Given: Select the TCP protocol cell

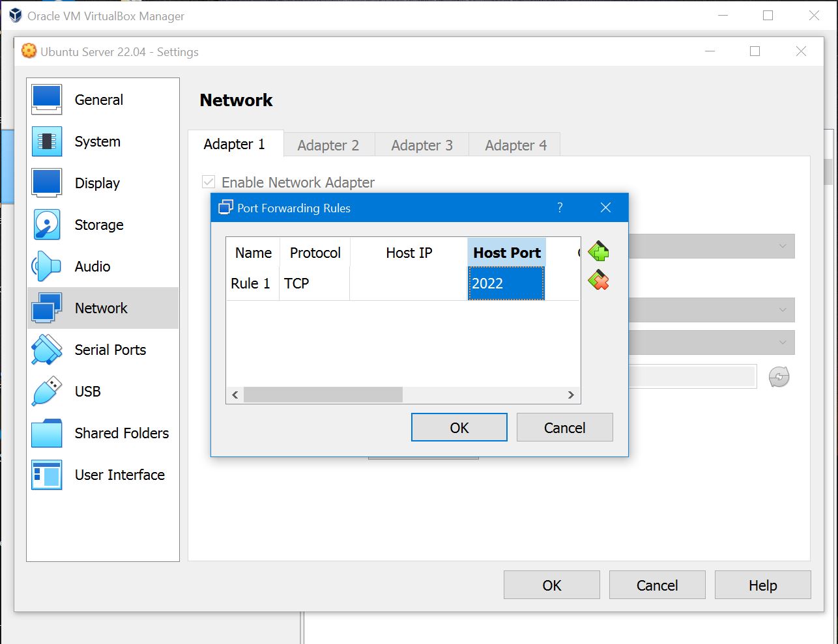Looking at the screenshot, I should click(315, 283).
